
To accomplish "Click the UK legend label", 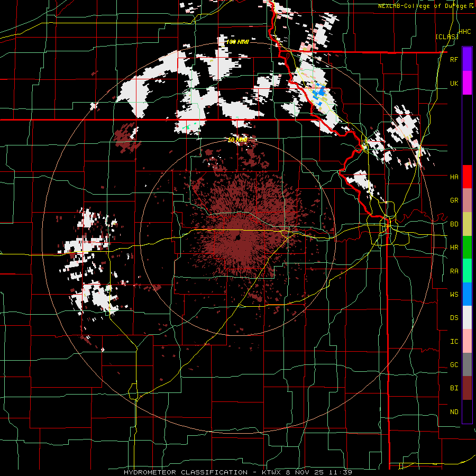I will click(454, 83).
